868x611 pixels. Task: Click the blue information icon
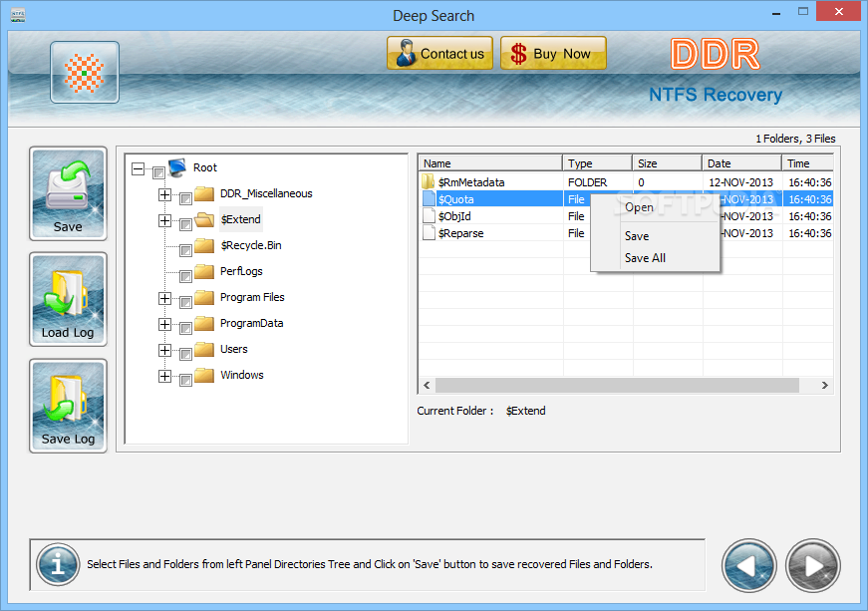58,564
